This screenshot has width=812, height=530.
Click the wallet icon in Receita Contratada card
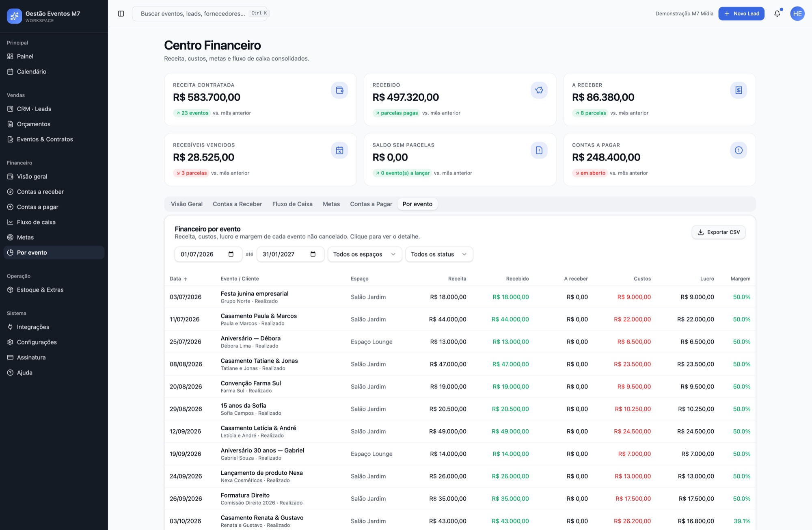(x=340, y=90)
